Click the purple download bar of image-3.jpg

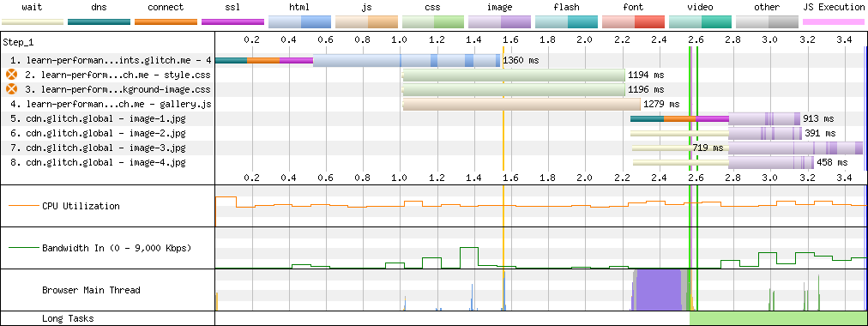[795, 148]
